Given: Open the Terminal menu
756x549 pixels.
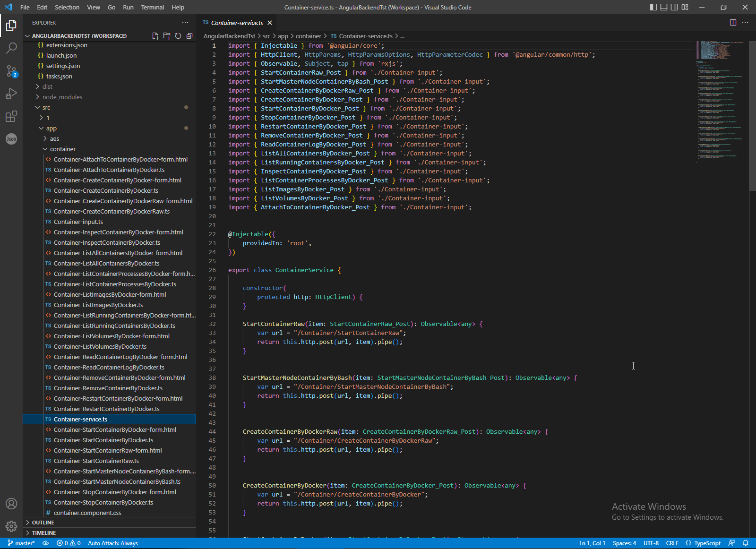Looking at the screenshot, I should [x=152, y=7].
